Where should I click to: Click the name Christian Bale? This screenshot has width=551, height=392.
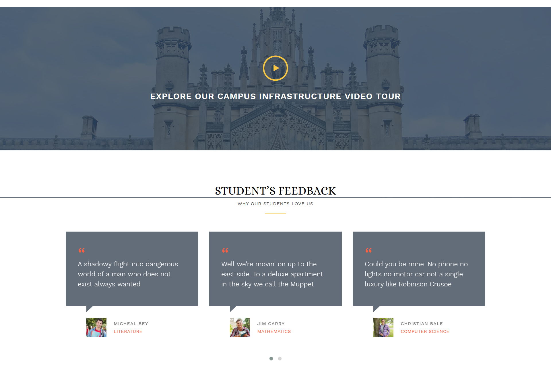[x=422, y=324]
